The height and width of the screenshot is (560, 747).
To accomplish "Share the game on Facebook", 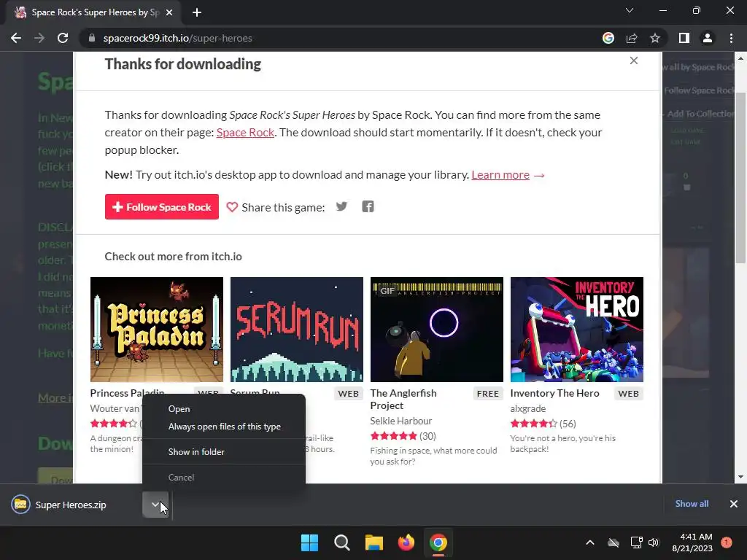I will coord(368,206).
